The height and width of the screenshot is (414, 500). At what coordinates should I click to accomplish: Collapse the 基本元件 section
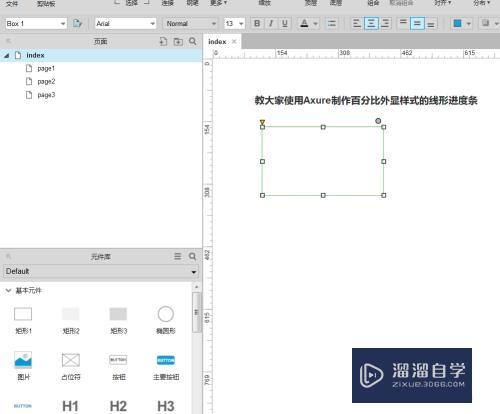[8, 290]
